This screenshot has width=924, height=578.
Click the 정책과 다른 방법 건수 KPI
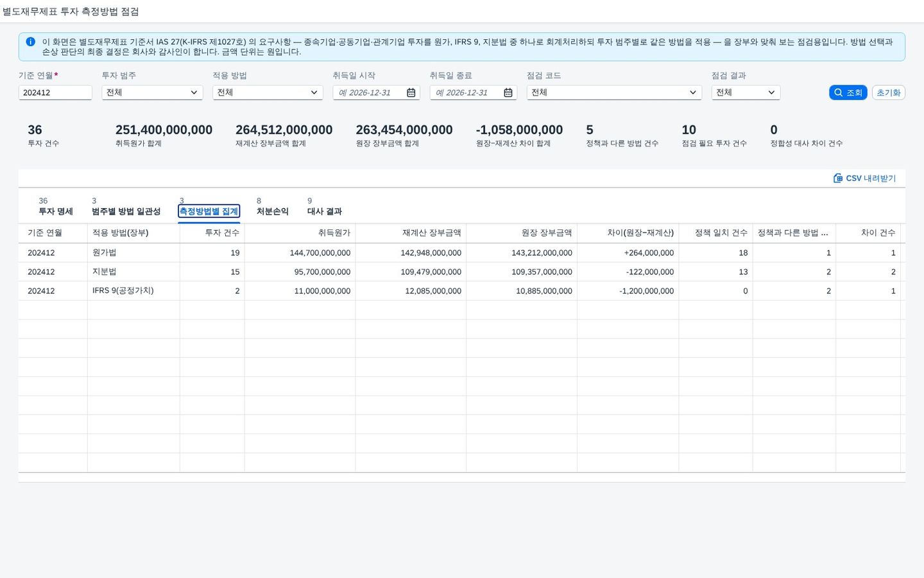pyautogui.click(x=622, y=135)
